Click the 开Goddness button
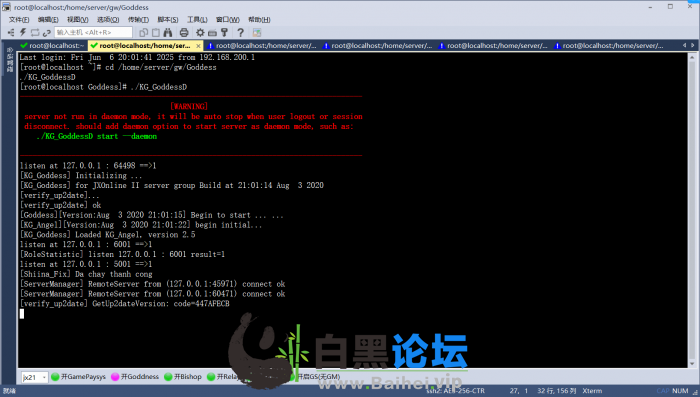Screen dimensions: 700x397 pyautogui.click(x=135, y=377)
